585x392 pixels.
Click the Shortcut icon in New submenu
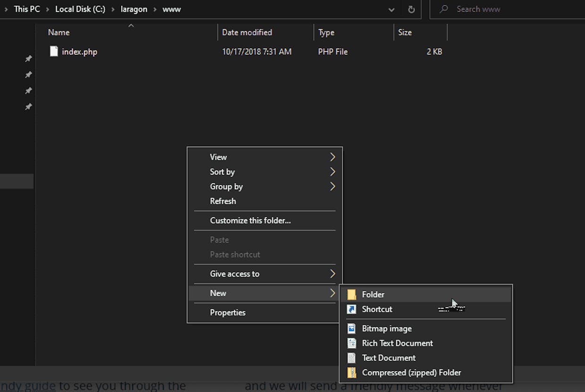pos(351,309)
